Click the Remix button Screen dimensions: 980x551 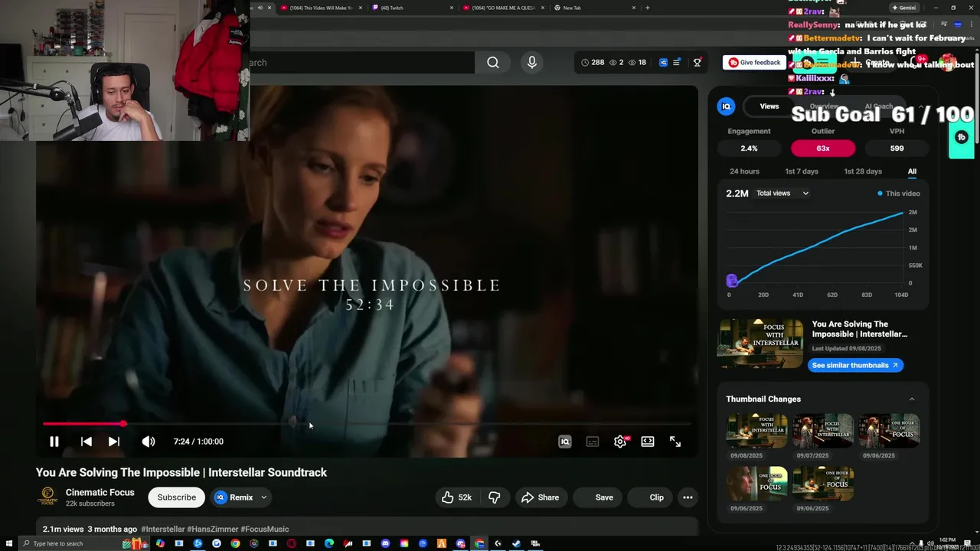[x=234, y=497]
